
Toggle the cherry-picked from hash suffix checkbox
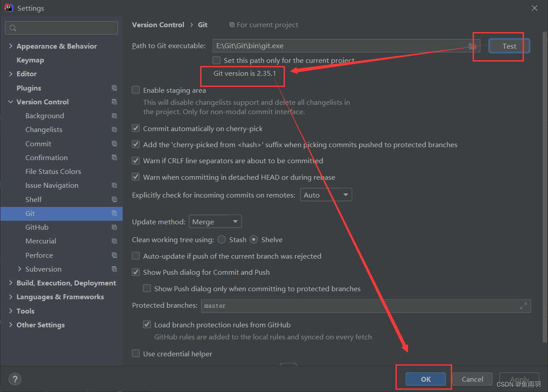coord(136,144)
